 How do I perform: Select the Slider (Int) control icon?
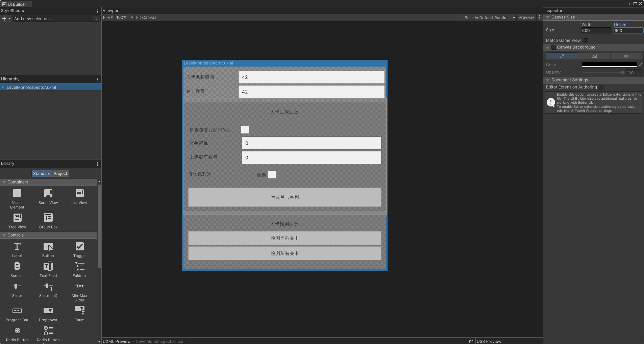point(48,287)
